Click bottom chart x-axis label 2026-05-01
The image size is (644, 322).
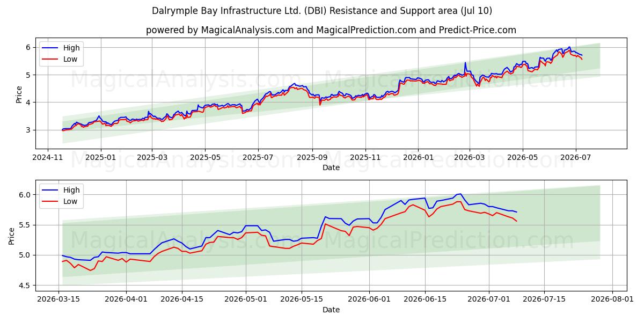pos(246,299)
